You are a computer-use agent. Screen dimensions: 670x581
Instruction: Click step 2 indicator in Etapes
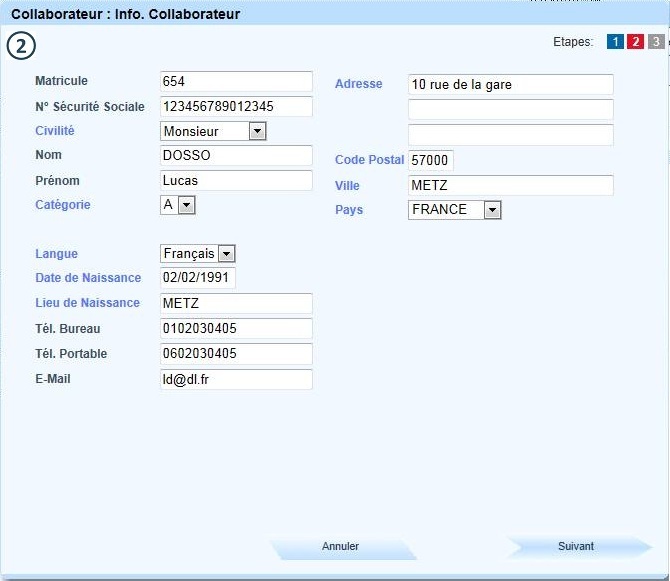pos(635,42)
